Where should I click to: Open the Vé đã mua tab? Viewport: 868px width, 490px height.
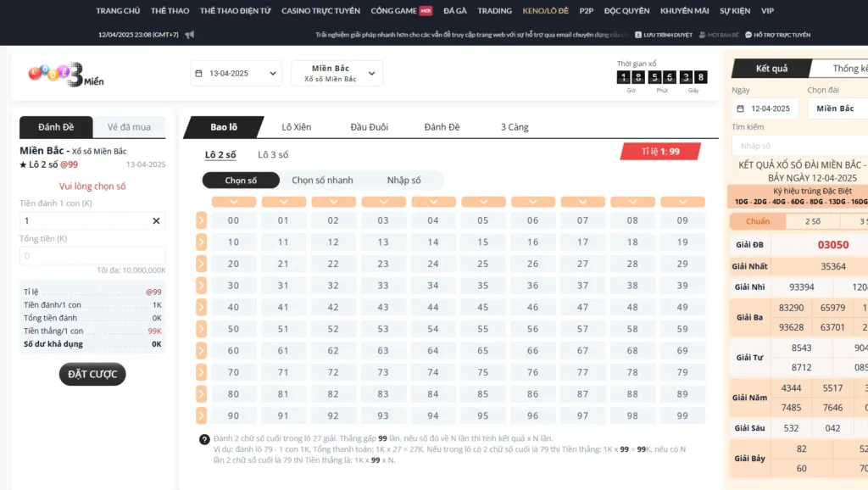tap(129, 127)
